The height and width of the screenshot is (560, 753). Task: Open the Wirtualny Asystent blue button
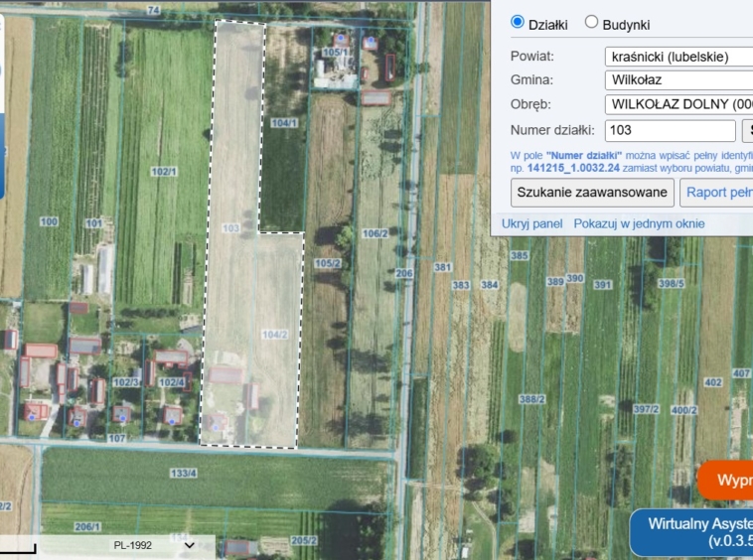click(692, 531)
